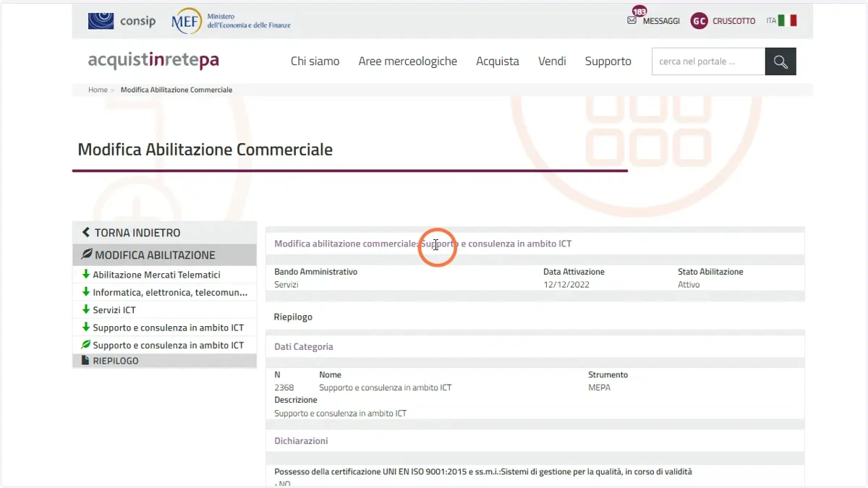The height and width of the screenshot is (488, 868).
Task: Click the category number 2368
Action: pyautogui.click(x=284, y=388)
